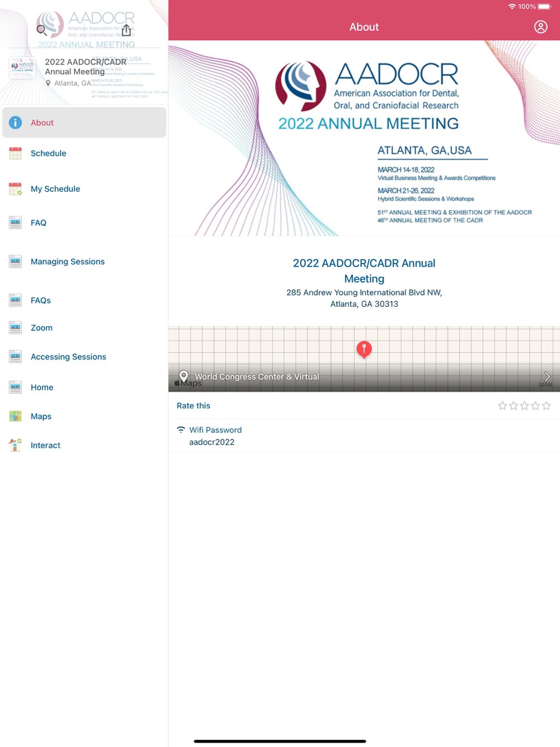Tap the wifi signal status icon
The height and width of the screenshot is (747, 560).
click(x=512, y=7)
